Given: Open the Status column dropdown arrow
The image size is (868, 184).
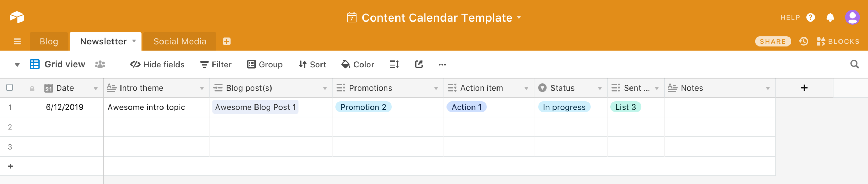Looking at the screenshot, I should tap(600, 89).
